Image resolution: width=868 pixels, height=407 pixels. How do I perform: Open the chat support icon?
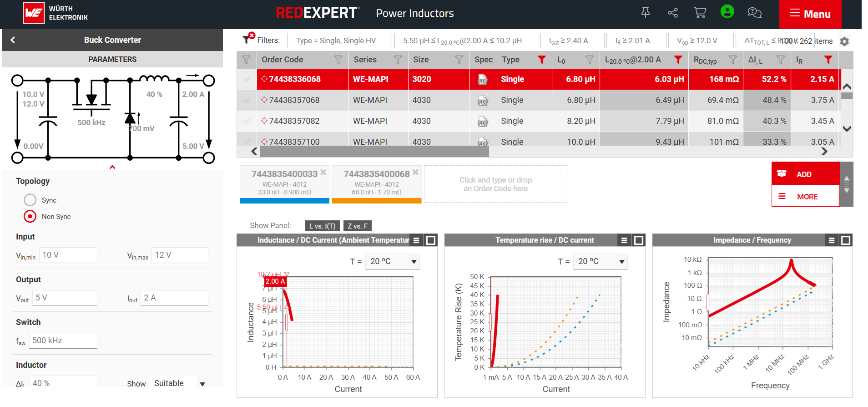tap(754, 13)
